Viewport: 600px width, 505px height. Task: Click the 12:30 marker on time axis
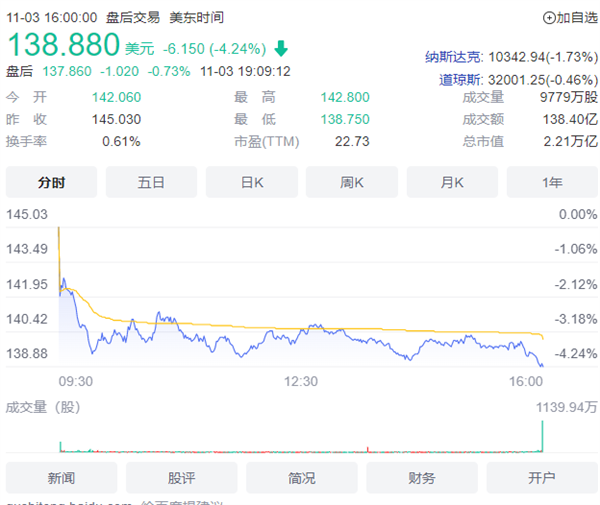pos(301,381)
